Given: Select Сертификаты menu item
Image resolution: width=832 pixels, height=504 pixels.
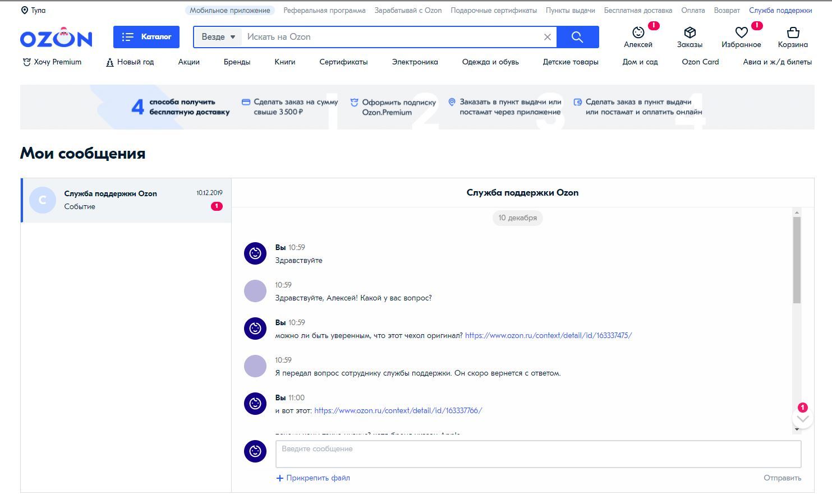Looking at the screenshot, I should tap(343, 62).
